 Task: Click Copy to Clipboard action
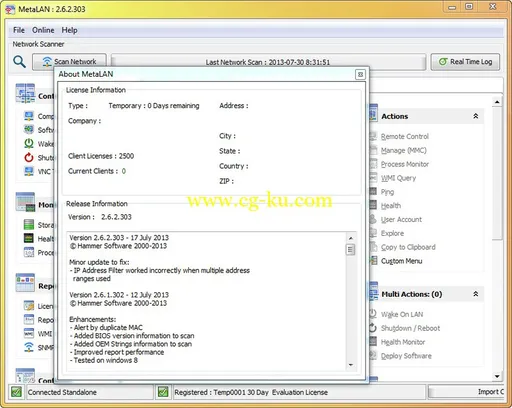click(408, 247)
